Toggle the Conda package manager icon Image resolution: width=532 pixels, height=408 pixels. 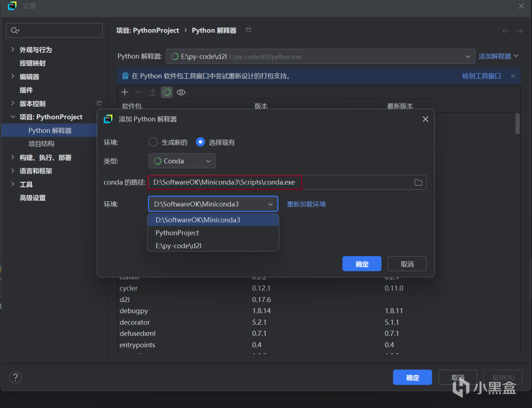click(x=167, y=92)
